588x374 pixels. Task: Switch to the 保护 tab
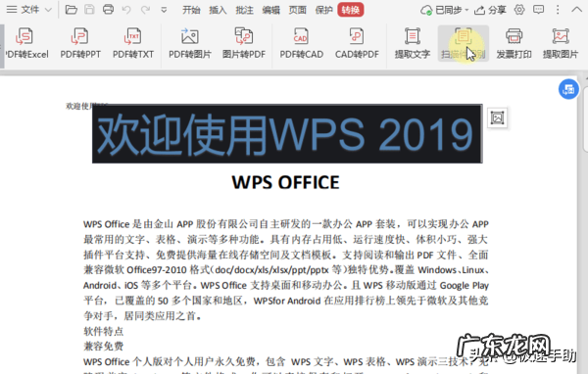324,10
